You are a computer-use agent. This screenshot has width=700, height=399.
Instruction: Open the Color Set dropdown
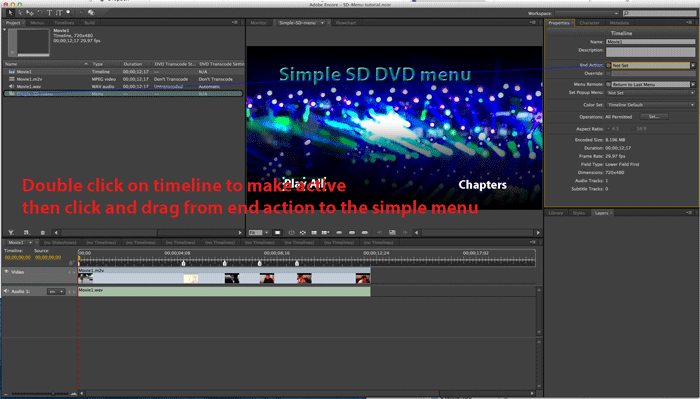click(x=651, y=105)
